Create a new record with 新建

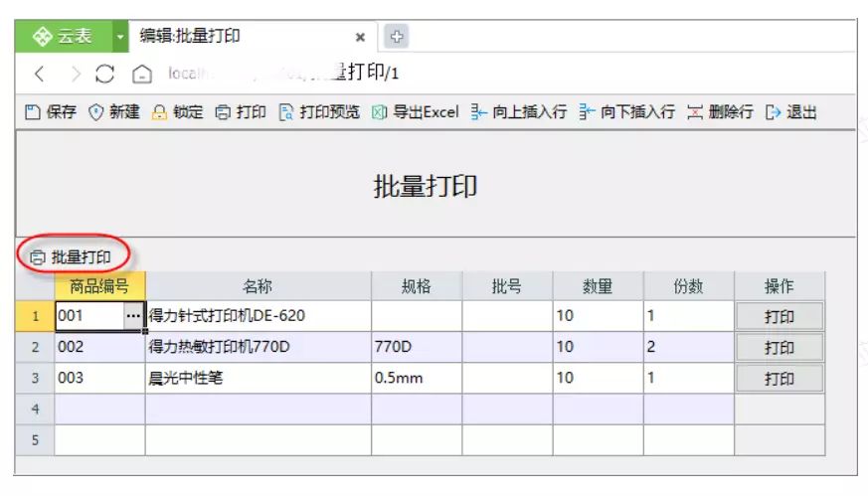114,112
